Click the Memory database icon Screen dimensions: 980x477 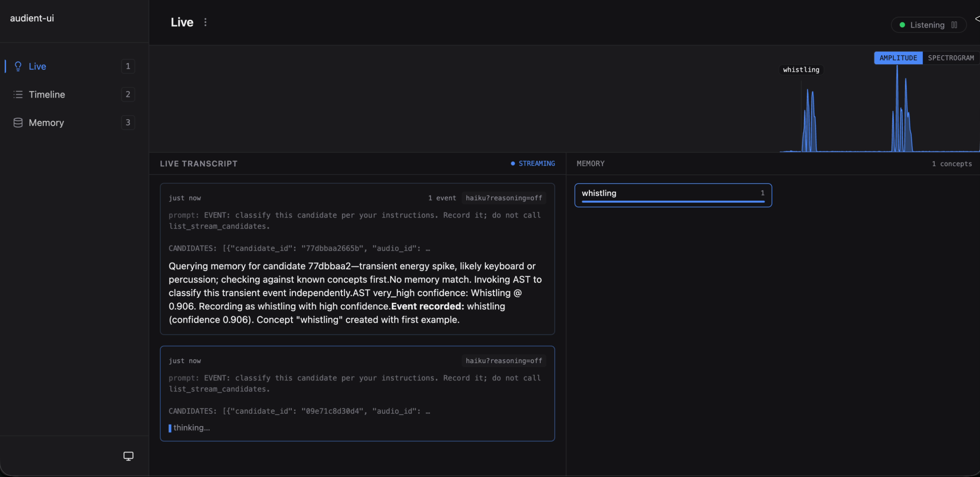18,123
